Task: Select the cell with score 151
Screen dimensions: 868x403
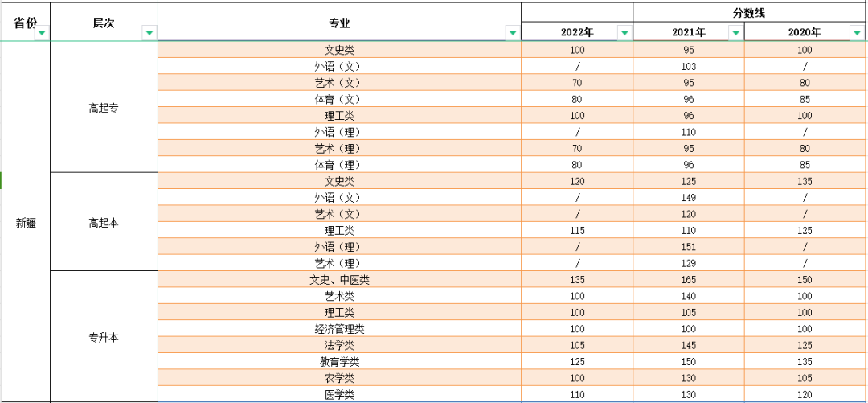Action: (x=688, y=247)
